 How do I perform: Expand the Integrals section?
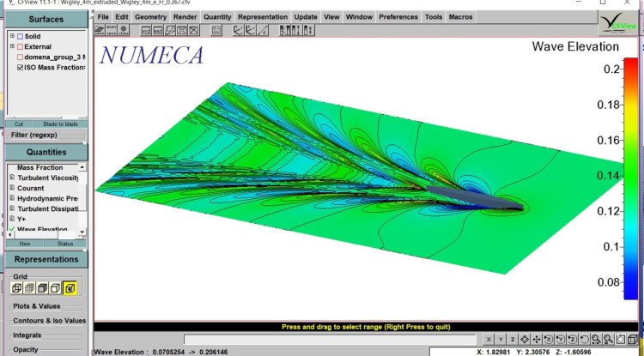[x=27, y=335]
